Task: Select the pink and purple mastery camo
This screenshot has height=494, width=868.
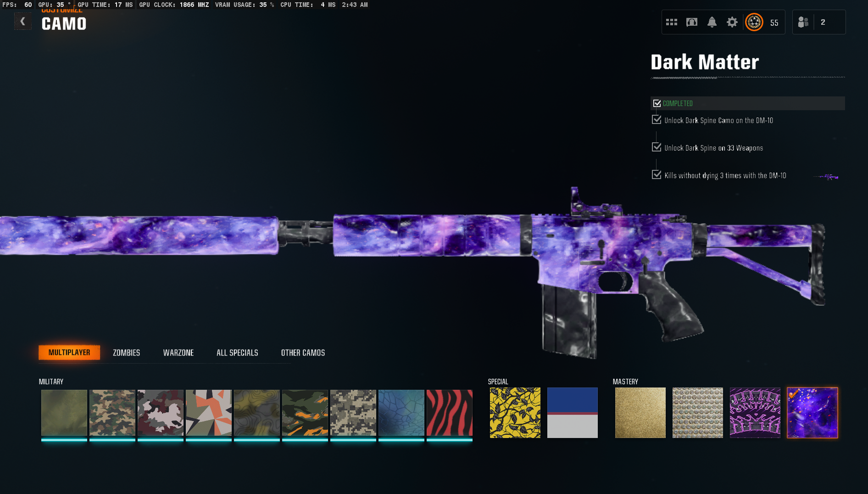Action: pyautogui.click(x=755, y=413)
